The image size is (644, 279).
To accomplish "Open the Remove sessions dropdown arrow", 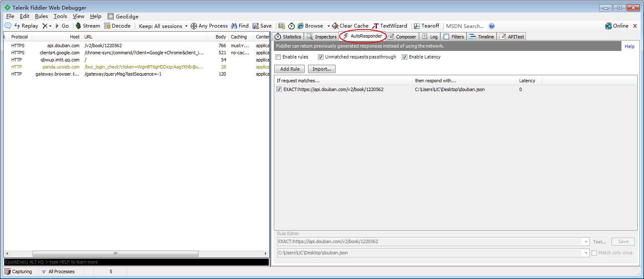I will click(x=50, y=26).
